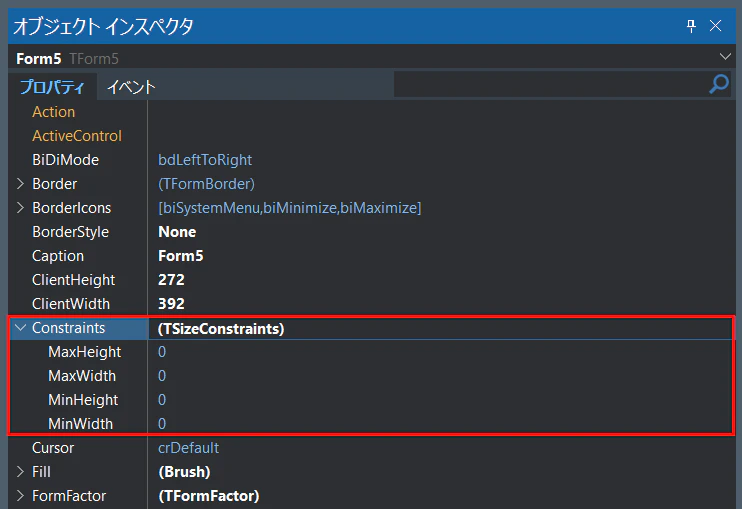The image size is (742, 509).
Task: Close the Object Inspector panel
Action: [715, 26]
